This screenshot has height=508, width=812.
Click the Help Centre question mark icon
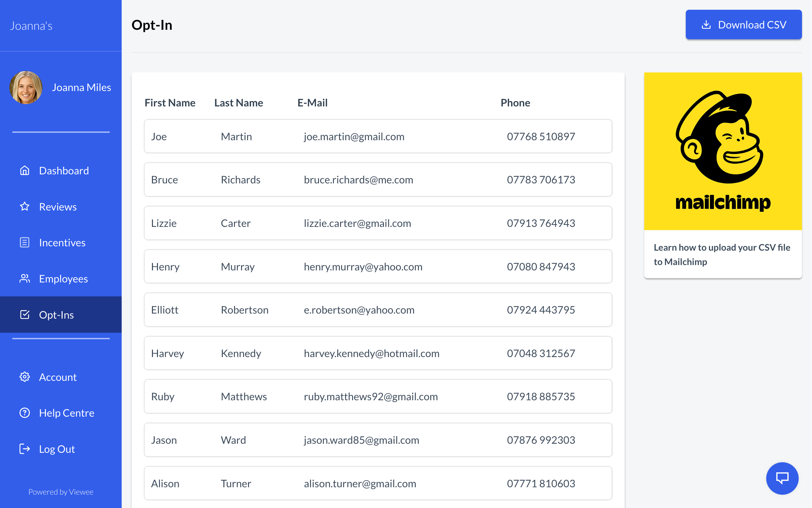coord(24,413)
